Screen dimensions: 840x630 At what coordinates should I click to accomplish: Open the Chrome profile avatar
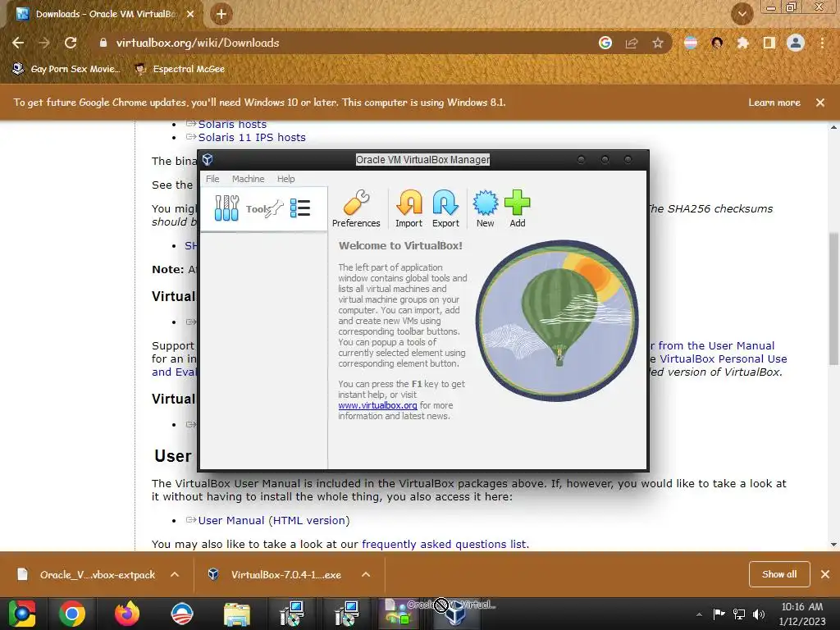pos(796,43)
